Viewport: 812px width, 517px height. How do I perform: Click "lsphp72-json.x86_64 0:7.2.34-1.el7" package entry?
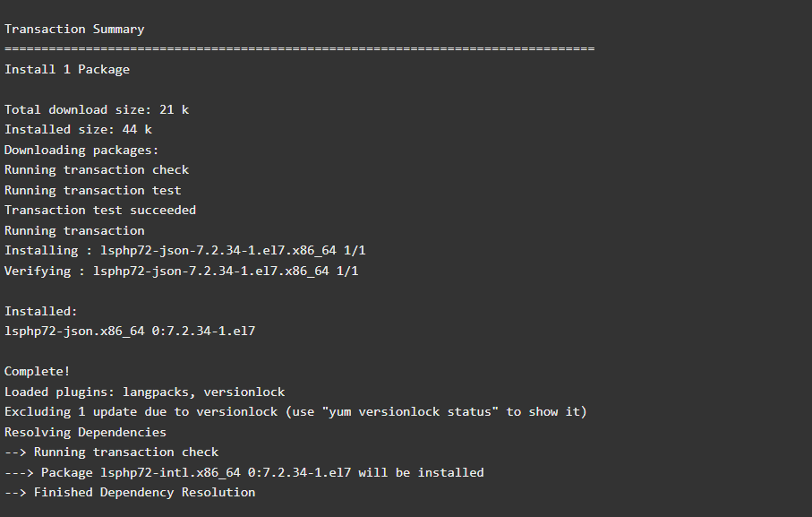(130, 331)
